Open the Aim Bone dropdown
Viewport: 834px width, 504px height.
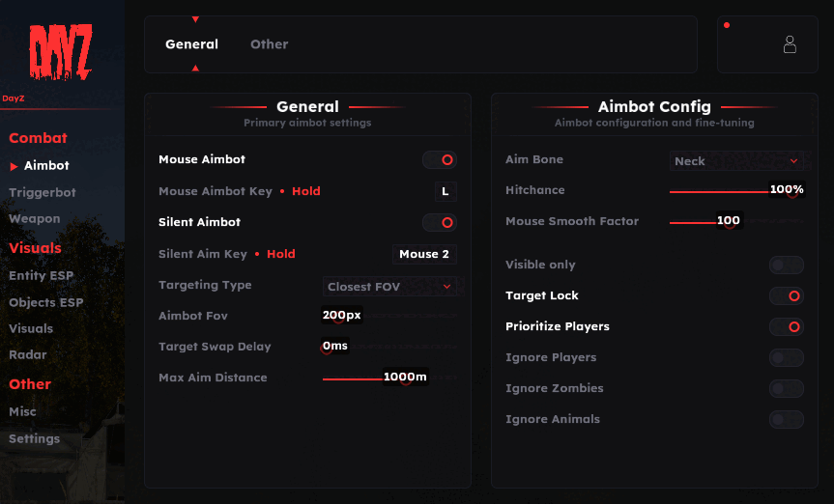point(737,161)
